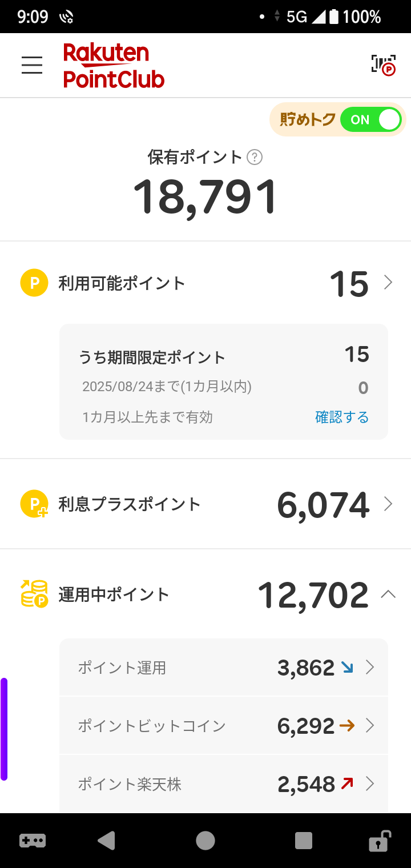Tap the unlock icon in navigation bar

pyautogui.click(x=379, y=841)
